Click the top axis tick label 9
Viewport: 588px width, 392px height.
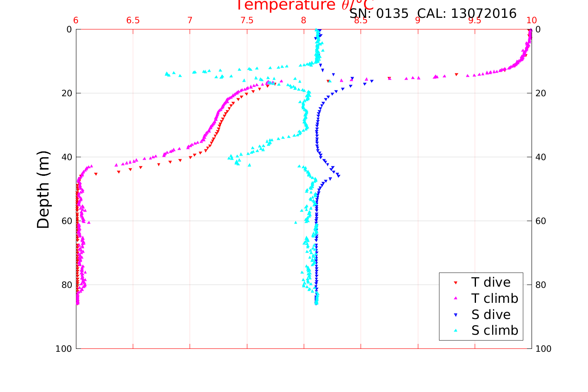tap(417, 21)
